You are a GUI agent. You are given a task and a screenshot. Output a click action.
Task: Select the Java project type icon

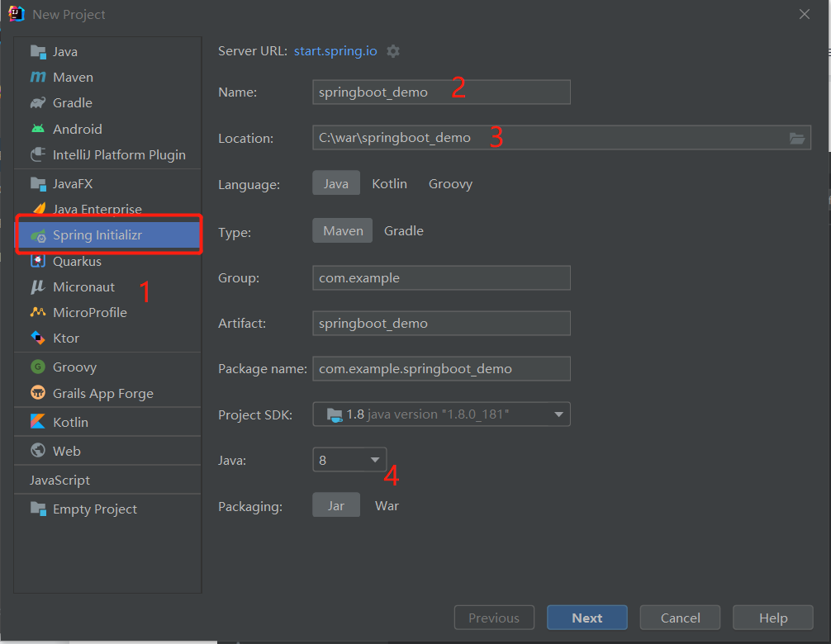[x=38, y=51]
